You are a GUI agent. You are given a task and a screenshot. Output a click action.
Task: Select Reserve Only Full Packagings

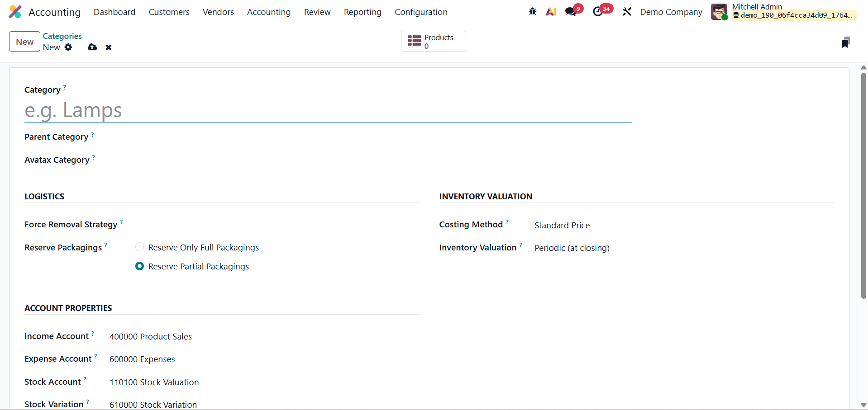click(140, 247)
